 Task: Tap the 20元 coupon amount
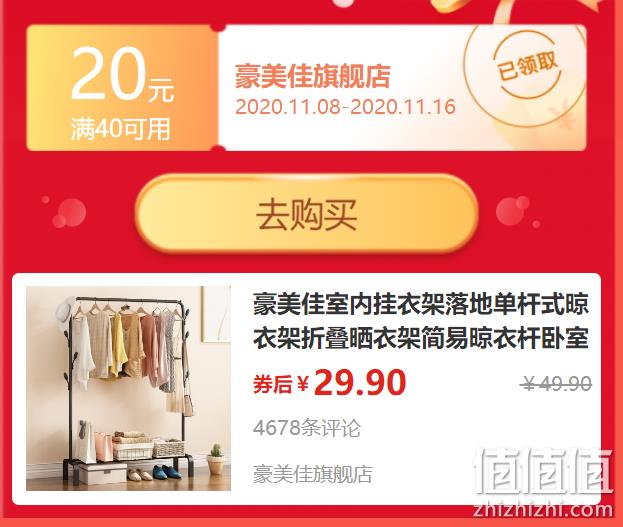point(122,75)
